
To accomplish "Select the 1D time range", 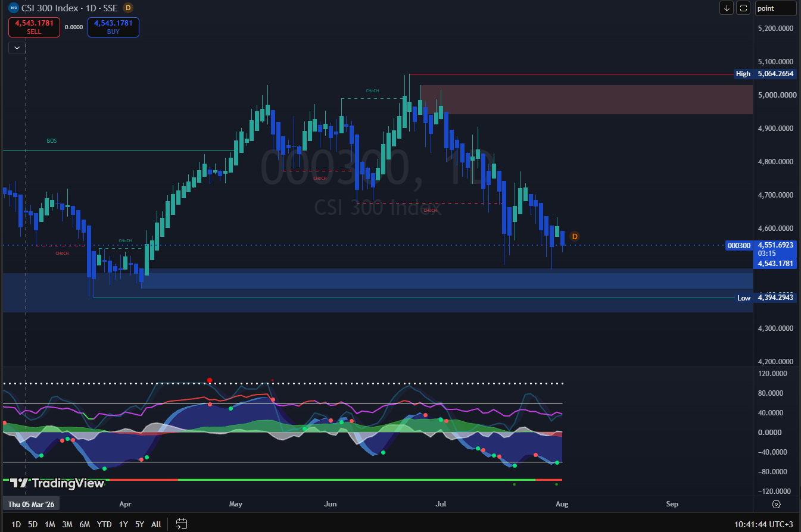I will click(x=16, y=524).
